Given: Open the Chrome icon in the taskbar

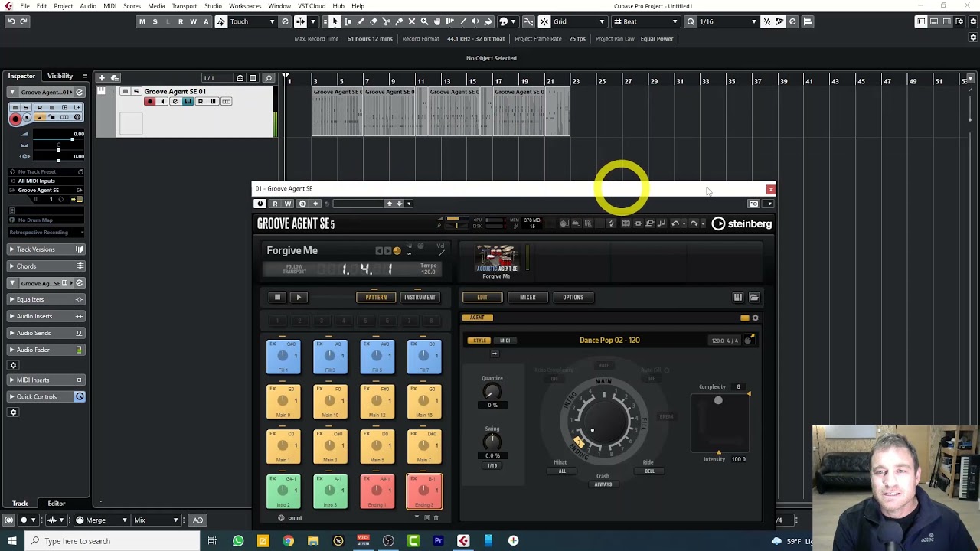Looking at the screenshot, I should (x=288, y=541).
